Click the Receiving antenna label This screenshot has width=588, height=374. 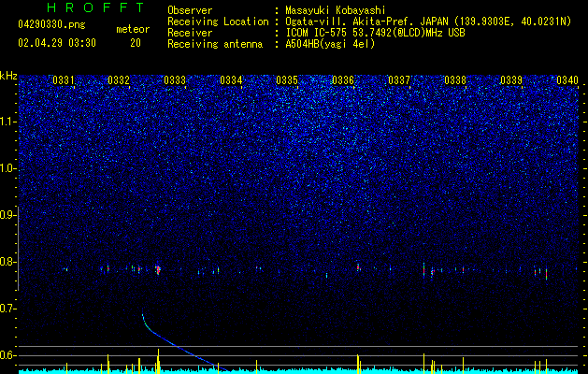[215, 44]
